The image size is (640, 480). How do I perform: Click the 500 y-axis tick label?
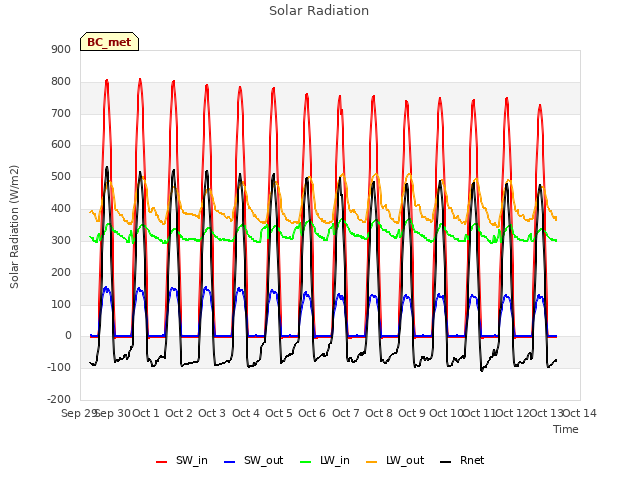(61, 177)
